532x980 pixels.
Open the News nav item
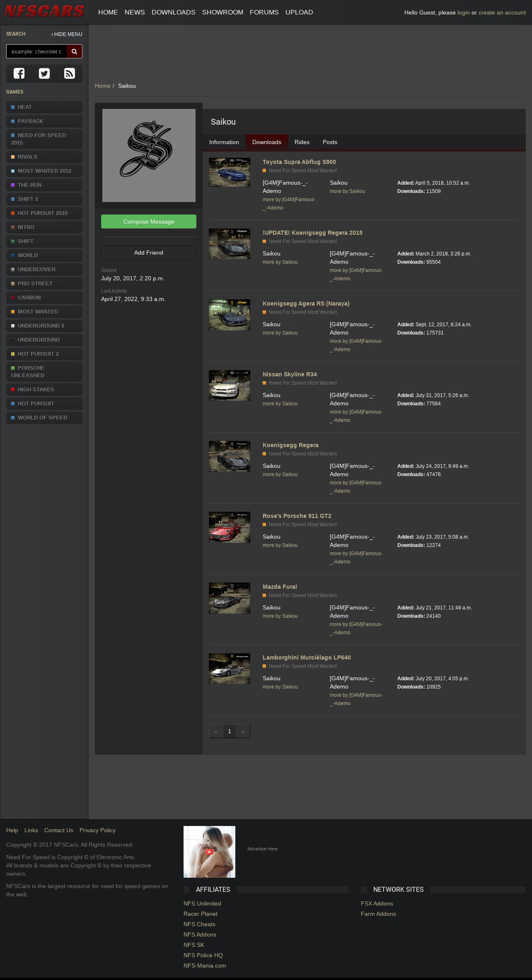tap(135, 12)
